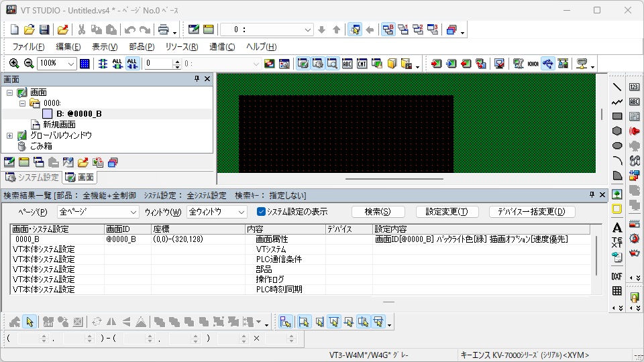
Task: Click the Save file toolbar icon
Action: (44, 29)
